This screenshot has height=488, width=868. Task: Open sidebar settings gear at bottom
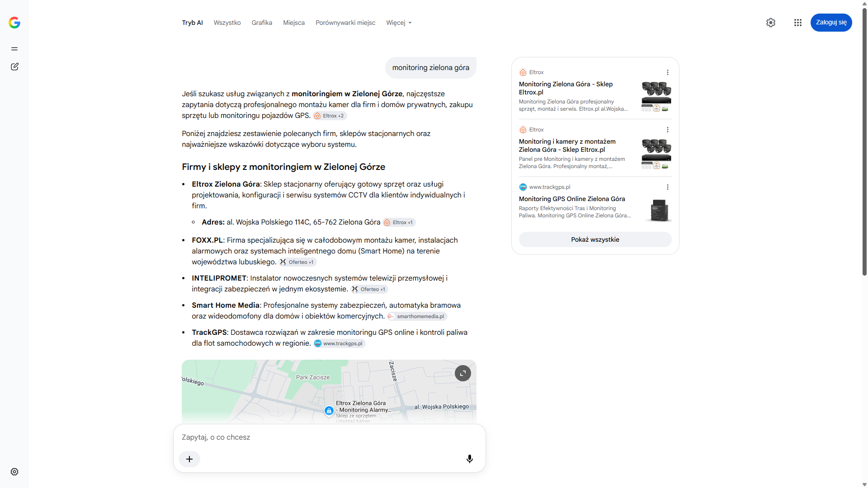point(14,472)
